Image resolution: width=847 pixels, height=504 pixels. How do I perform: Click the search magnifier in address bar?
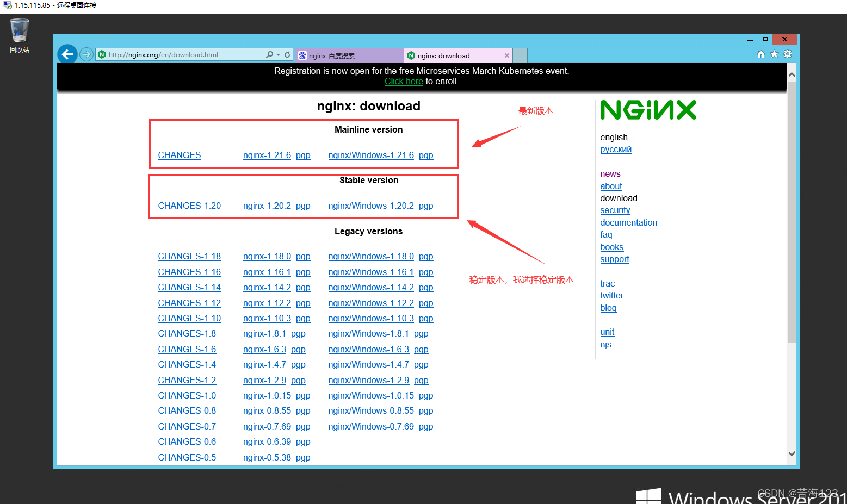(269, 54)
